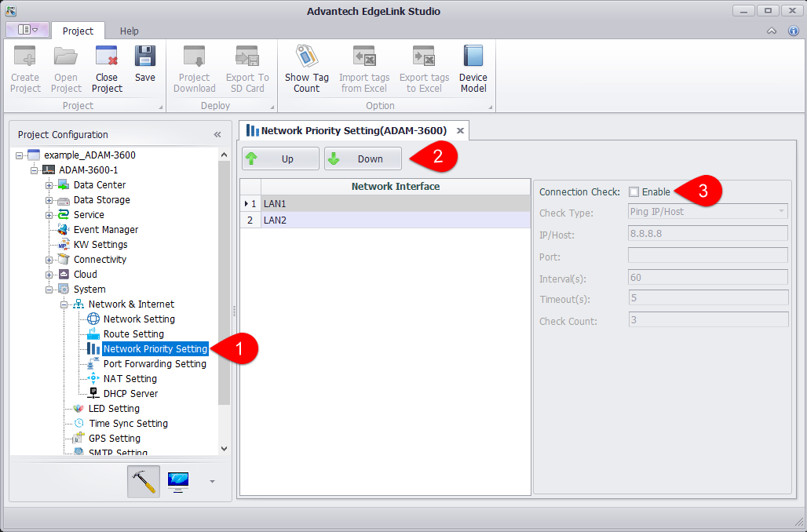Collapse the Project Configuration panel
The height and width of the screenshot is (532, 807).
pyautogui.click(x=217, y=134)
